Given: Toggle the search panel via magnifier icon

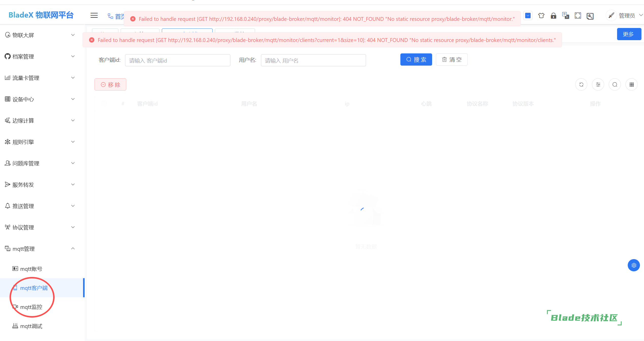Looking at the screenshot, I should pos(615,84).
